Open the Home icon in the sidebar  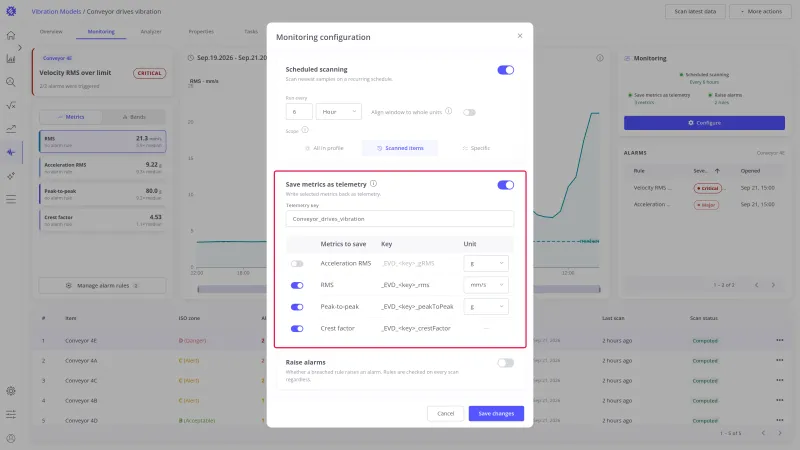11,35
